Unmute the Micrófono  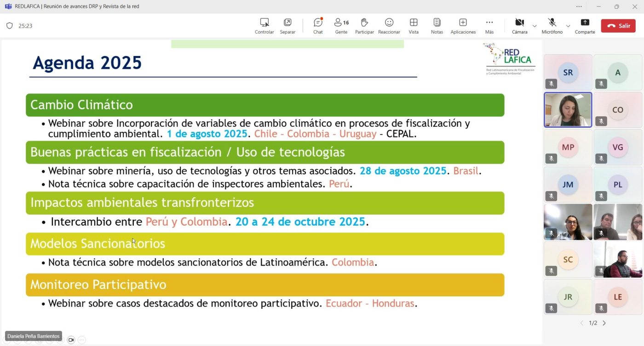(x=552, y=26)
